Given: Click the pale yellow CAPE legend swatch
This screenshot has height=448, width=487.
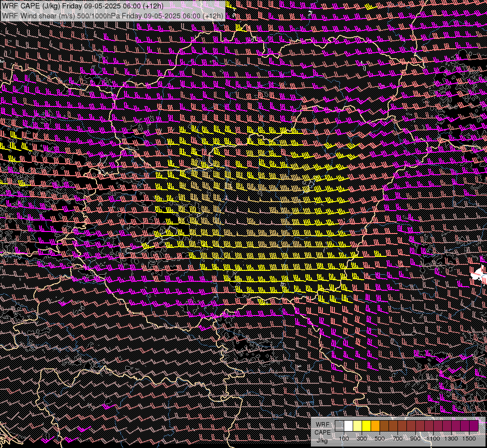Looking at the screenshot, I should [358, 426].
